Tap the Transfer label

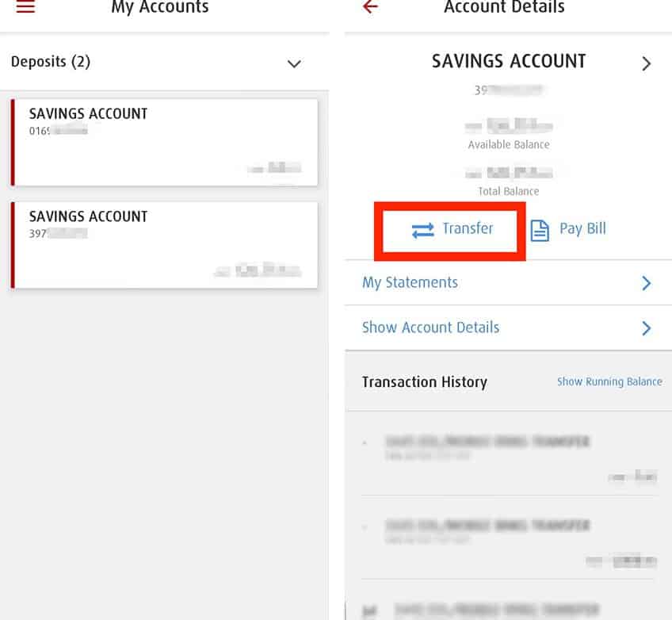tap(468, 228)
